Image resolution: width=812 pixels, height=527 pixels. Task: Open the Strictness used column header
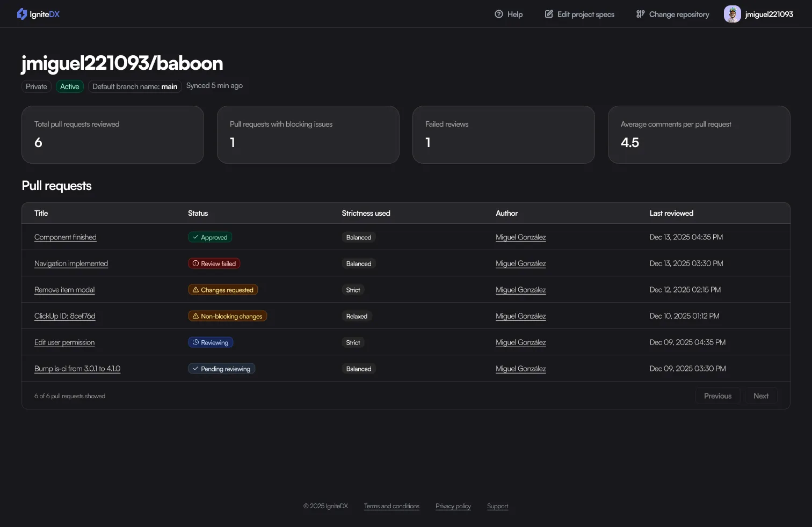click(x=366, y=213)
